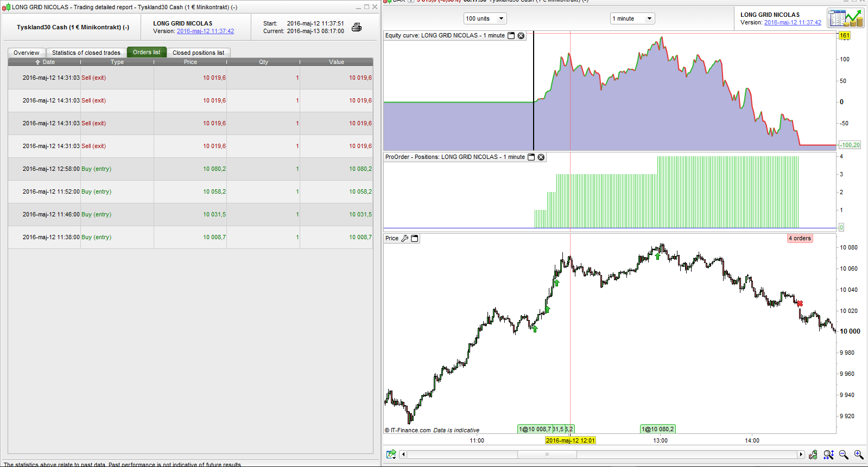Zoom in the chart horizontally
This screenshot has width=868, height=467.
tap(859, 455)
